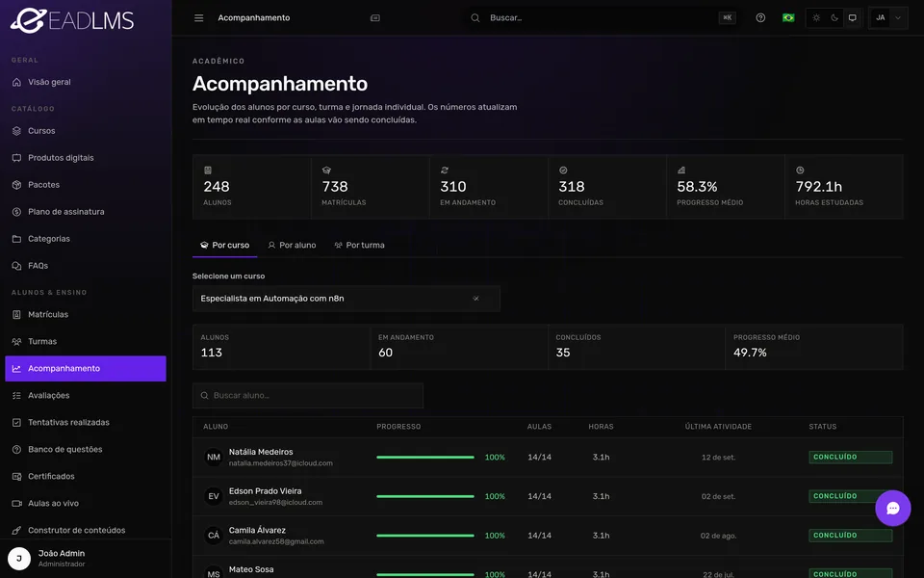Click the Aluno column header
The width and height of the screenshot is (924, 578).
tap(216, 427)
